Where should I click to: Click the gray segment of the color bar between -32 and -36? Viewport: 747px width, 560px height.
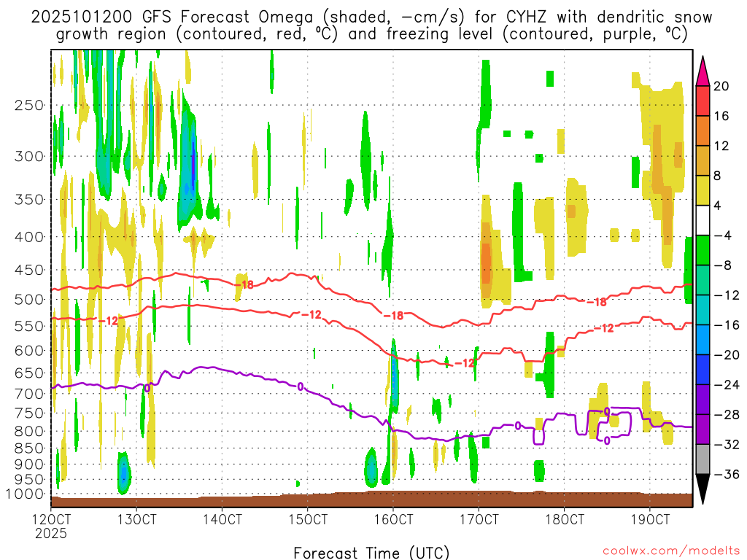(x=703, y=459)
